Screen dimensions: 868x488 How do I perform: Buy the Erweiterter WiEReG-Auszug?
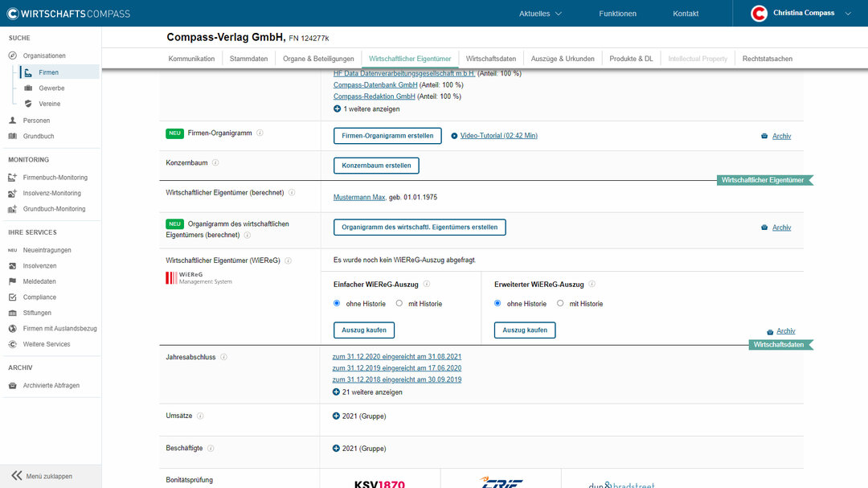point(525,330)
